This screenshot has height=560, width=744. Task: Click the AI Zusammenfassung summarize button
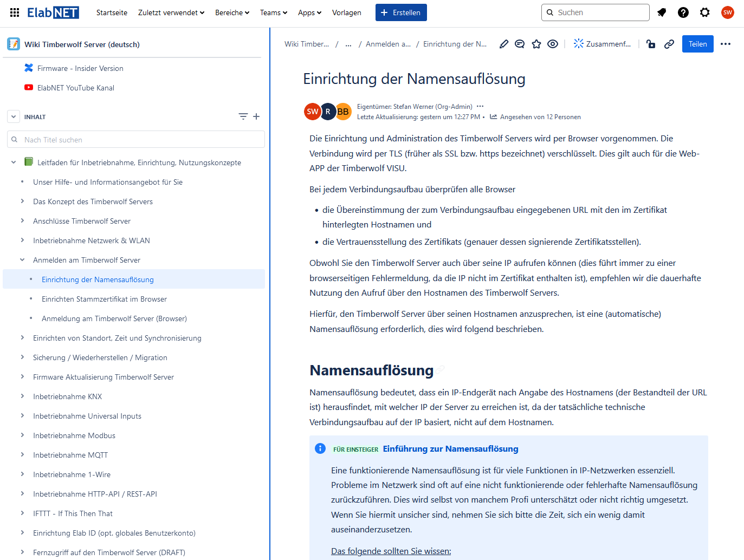click(x=602, y=44)
